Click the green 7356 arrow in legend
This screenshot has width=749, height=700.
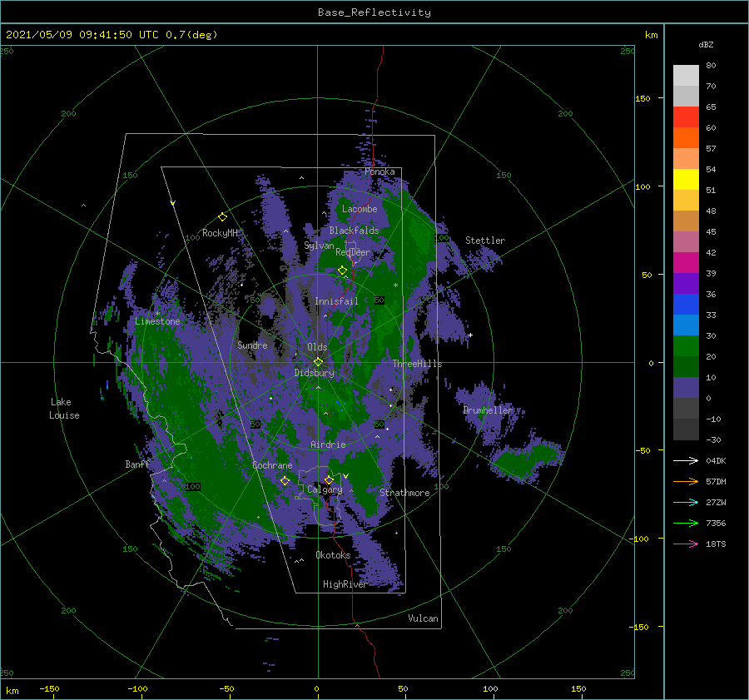click(x=686, y=524)
